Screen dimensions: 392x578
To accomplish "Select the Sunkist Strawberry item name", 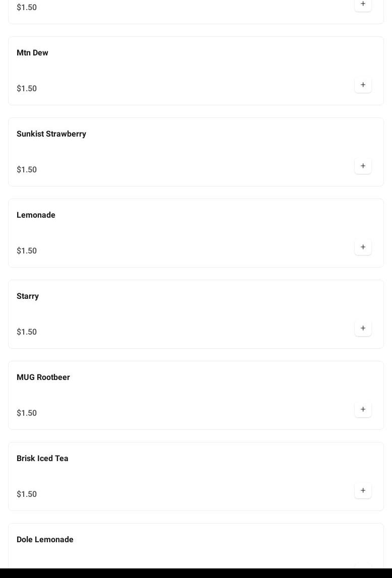I will [x=51, y=134].
